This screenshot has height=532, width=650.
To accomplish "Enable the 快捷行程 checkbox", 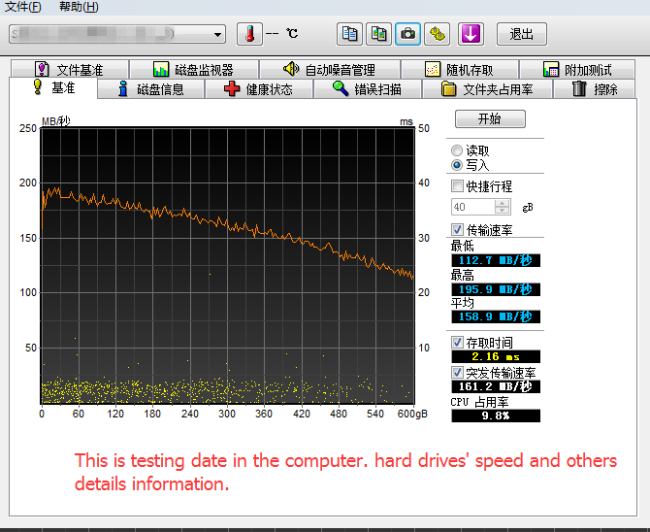I will click(x=457, y=186).
